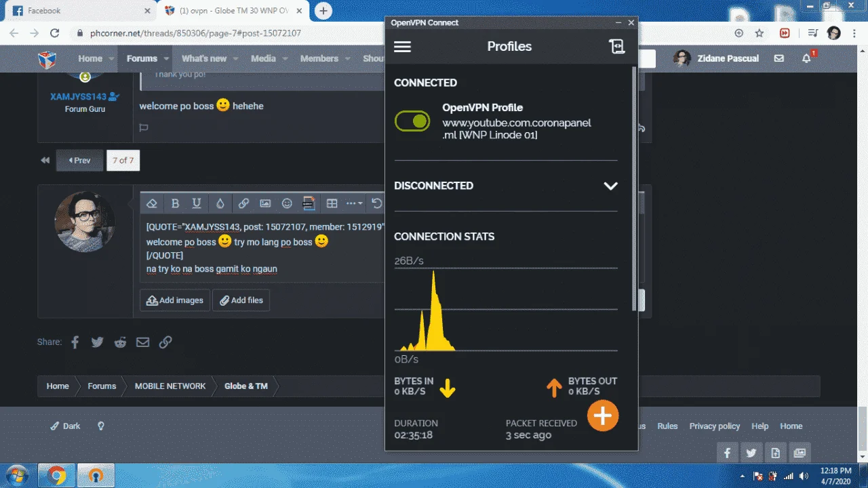The height and width of the screenshot is (488, 868).
Task: Reload the page in Chrome
Action: tap(55, 33)
